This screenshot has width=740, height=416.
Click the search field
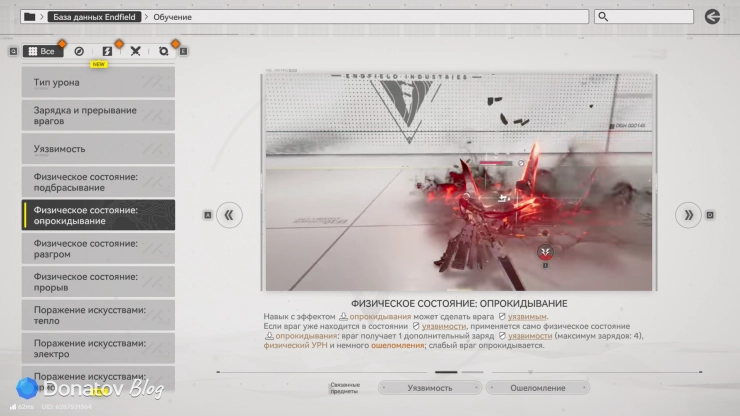pos(644,17)
